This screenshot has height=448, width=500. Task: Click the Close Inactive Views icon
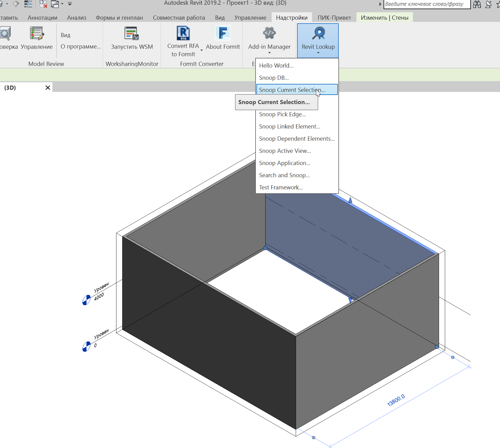(44, 4)
